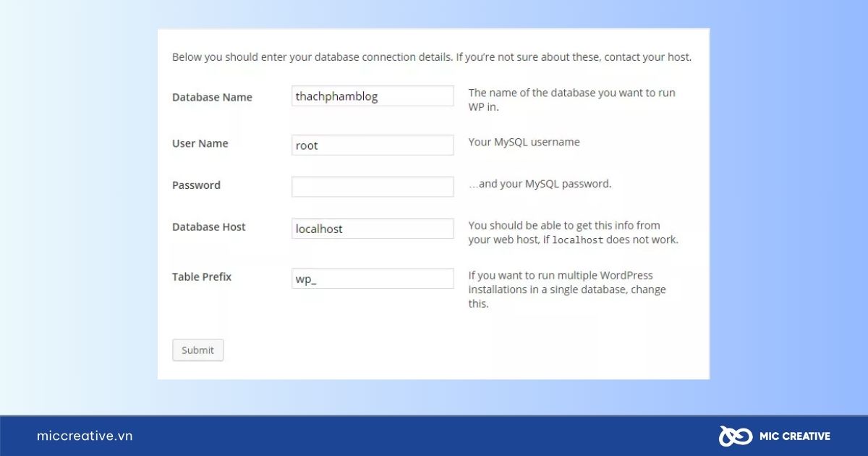
Task: Click the '…and your MySQL password.' hint
Action: [x=540, y=184]
